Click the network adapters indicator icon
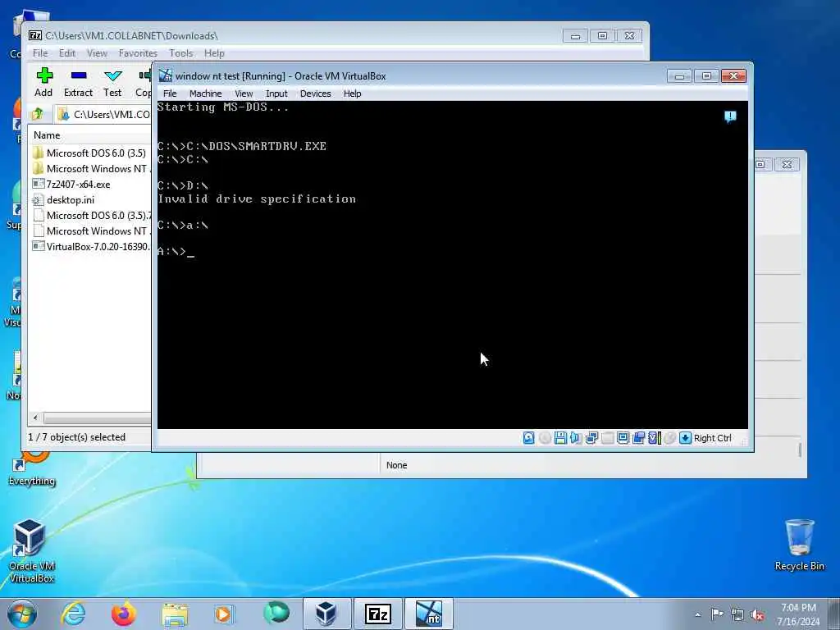This screenshot has height=630, width=840. click(591, 438)
